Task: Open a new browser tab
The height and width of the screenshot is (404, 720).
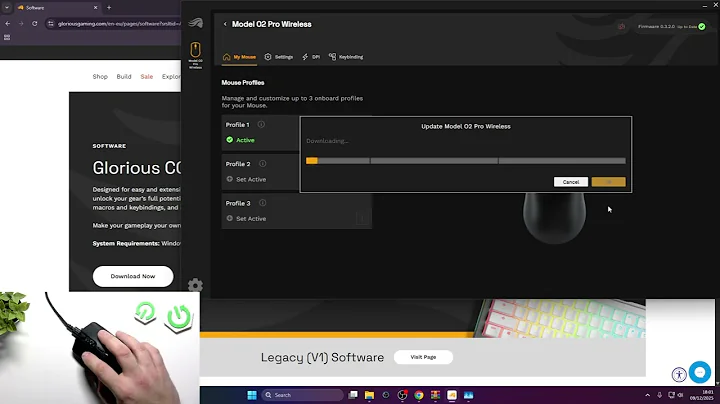Action: click(x=109, y=8)
